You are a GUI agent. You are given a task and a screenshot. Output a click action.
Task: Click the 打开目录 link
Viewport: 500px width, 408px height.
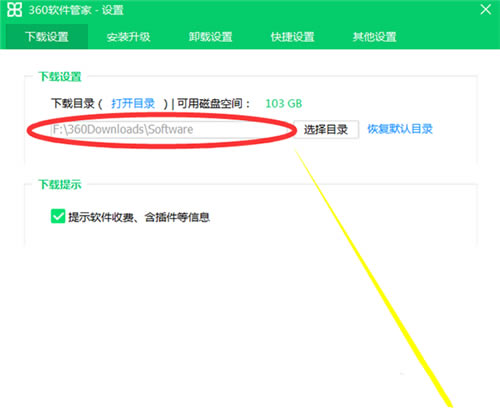tap(133, 103)
